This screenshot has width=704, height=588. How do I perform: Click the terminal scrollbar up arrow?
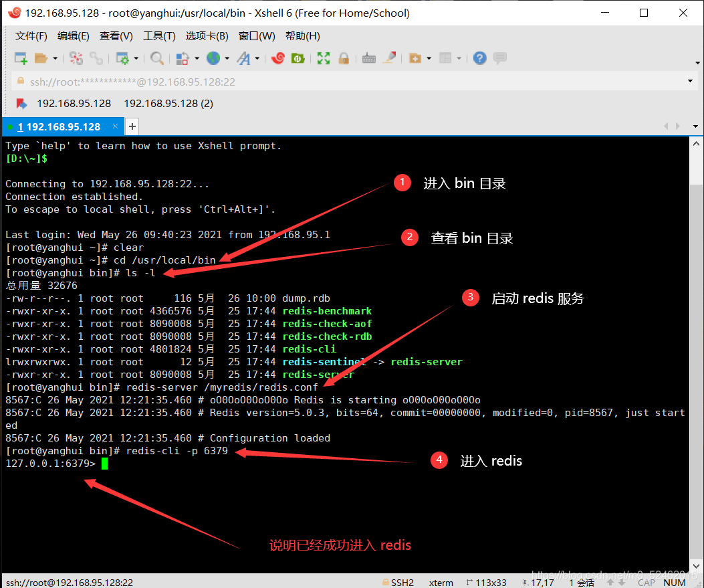(x=696, y=144)
